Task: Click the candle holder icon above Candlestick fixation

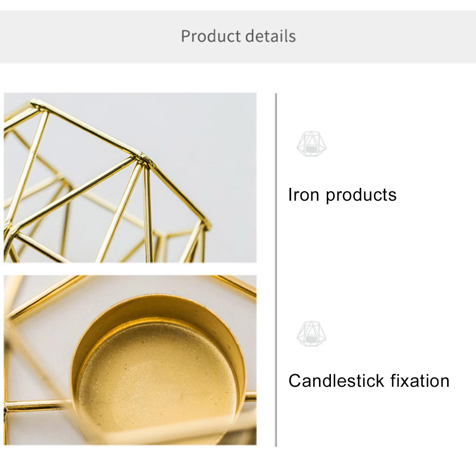Action: pos(311,334)
